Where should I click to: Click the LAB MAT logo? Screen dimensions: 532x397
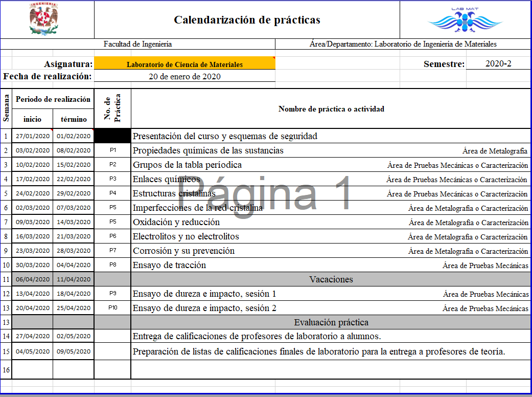point(465,20)
